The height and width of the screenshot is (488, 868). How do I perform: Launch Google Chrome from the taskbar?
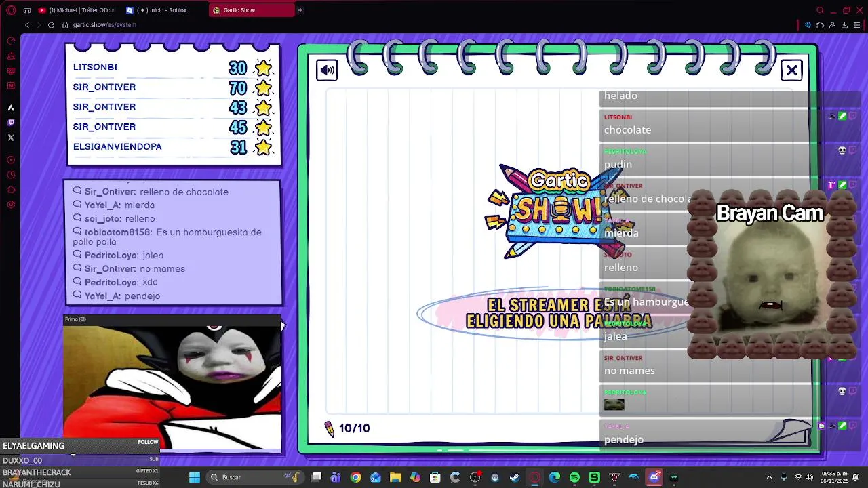(355, 477)
